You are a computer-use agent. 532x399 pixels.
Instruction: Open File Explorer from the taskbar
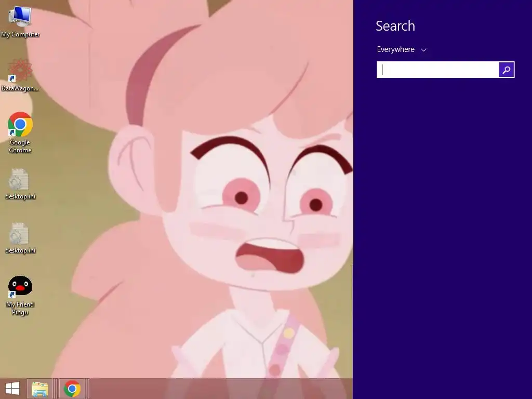pyautogui.click(x=40, y=389)
